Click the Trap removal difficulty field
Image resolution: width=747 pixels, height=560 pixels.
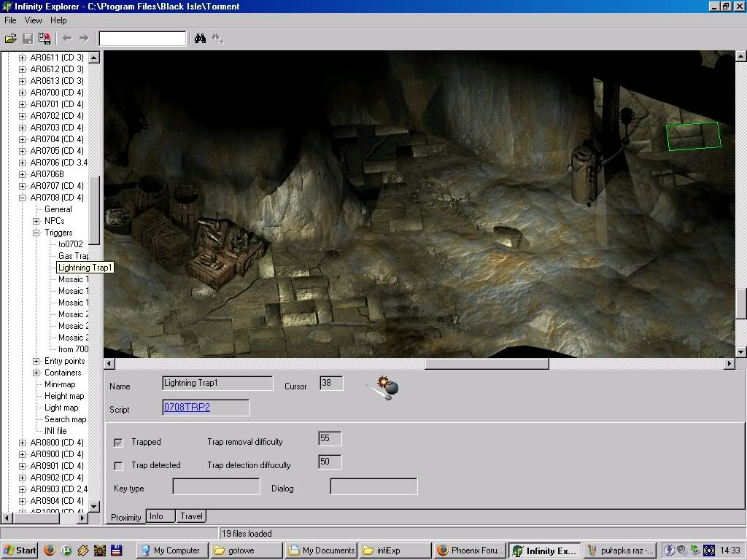click(x=330, y=438)
